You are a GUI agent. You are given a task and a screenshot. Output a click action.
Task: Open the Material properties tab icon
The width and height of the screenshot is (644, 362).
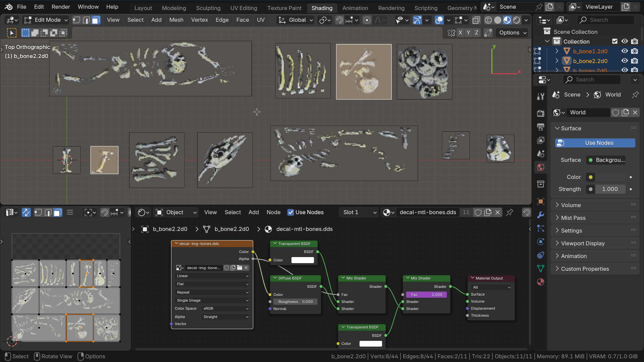540,282
